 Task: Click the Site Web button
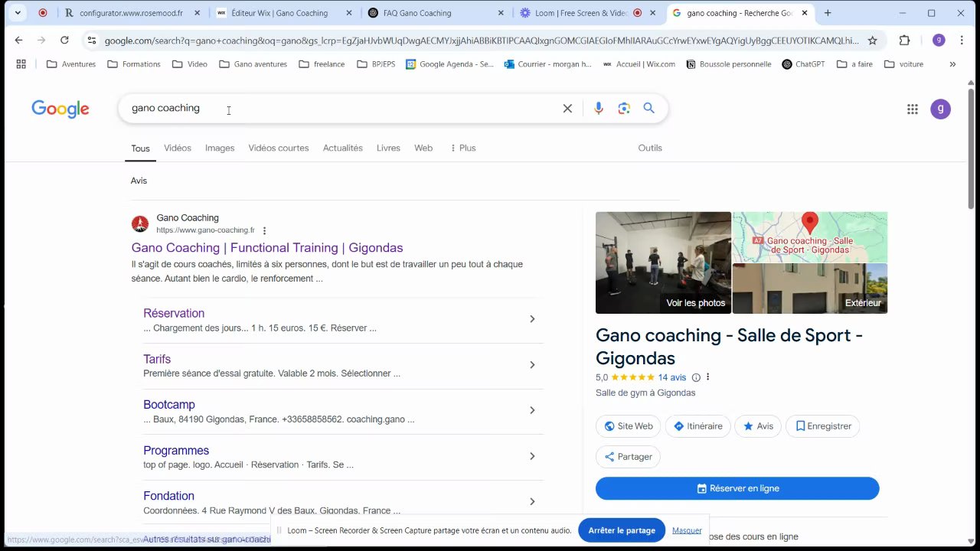click(629, 426)
